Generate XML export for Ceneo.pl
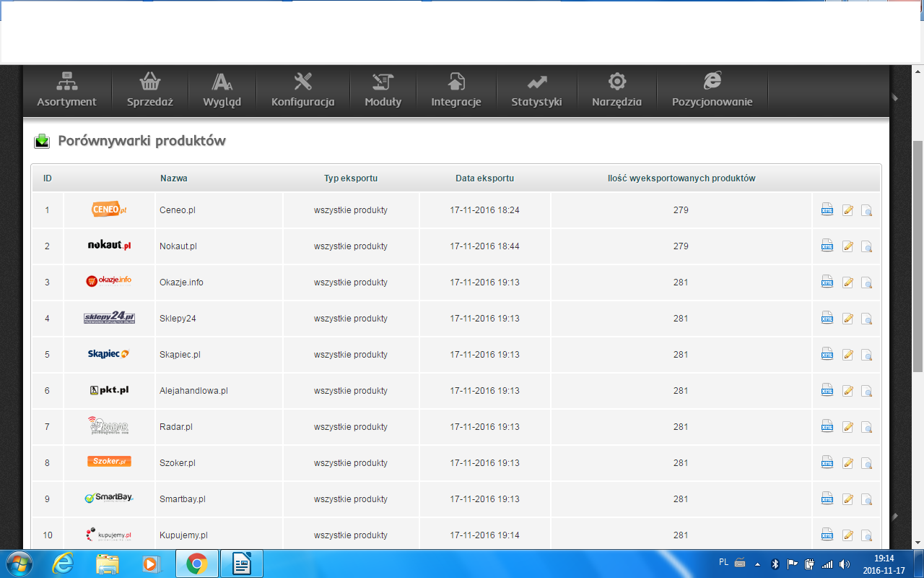 827,210
